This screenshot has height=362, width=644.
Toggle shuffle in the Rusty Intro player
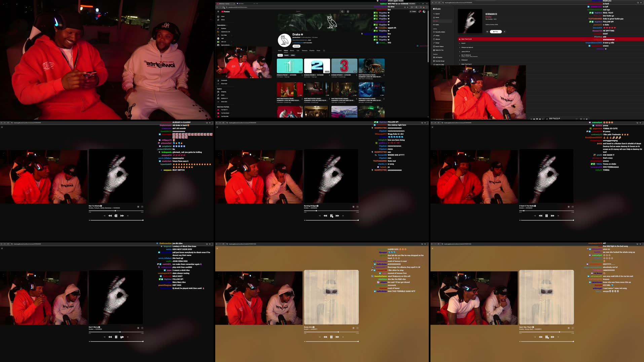319,337
